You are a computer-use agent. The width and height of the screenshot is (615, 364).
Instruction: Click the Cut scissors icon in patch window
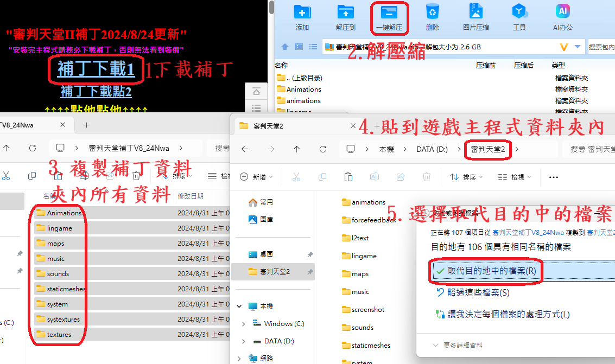[6, 176]
